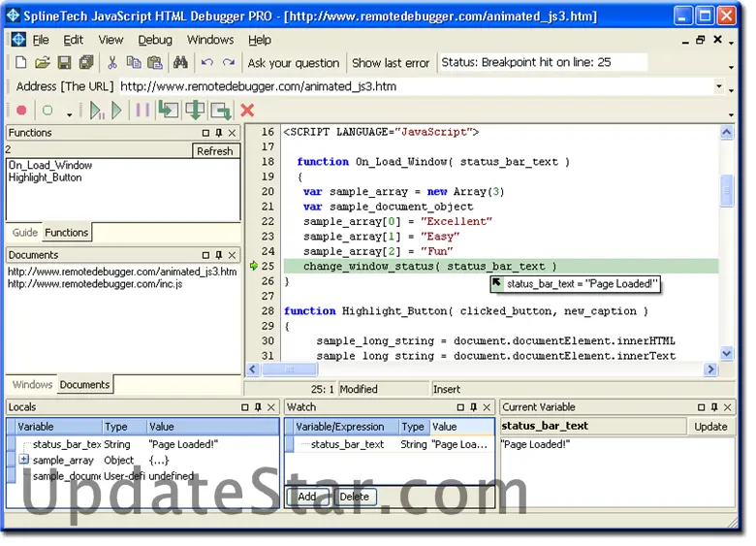Pin the Locals panel
756x546 pixels.
(x=258, y=407)
